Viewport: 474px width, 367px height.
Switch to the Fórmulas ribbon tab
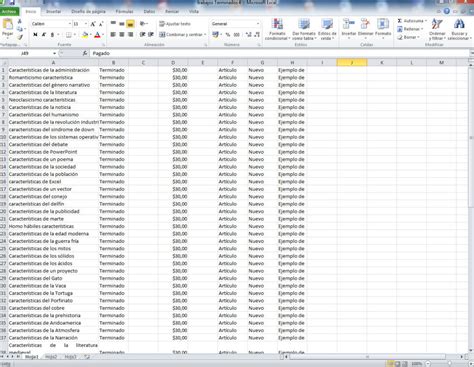click(124, 12)
